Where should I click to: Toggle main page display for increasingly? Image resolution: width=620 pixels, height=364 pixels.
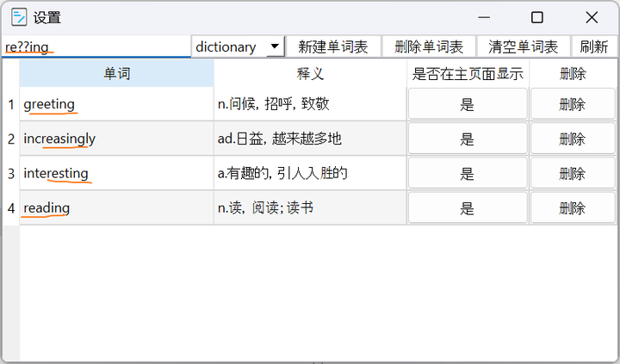coord(467,139)
